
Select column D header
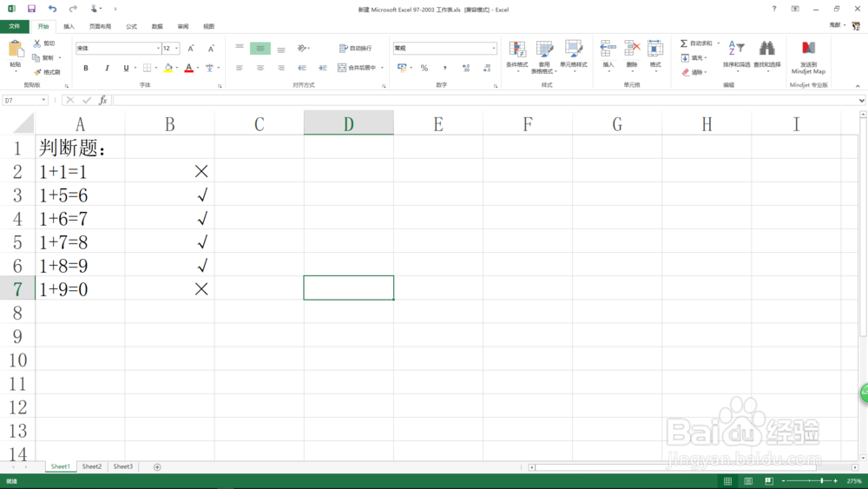pyautogui.click(x=348, y=123)
